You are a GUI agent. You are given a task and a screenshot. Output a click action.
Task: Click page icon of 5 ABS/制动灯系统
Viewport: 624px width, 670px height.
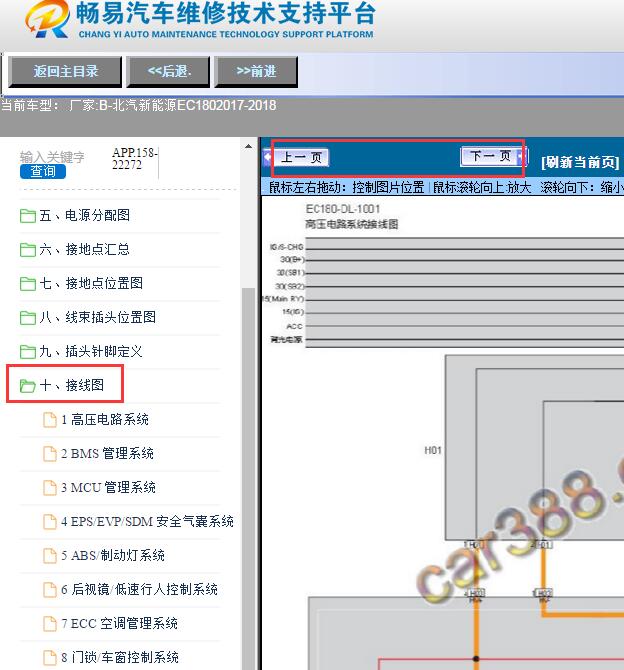click(x=50, y=555)
